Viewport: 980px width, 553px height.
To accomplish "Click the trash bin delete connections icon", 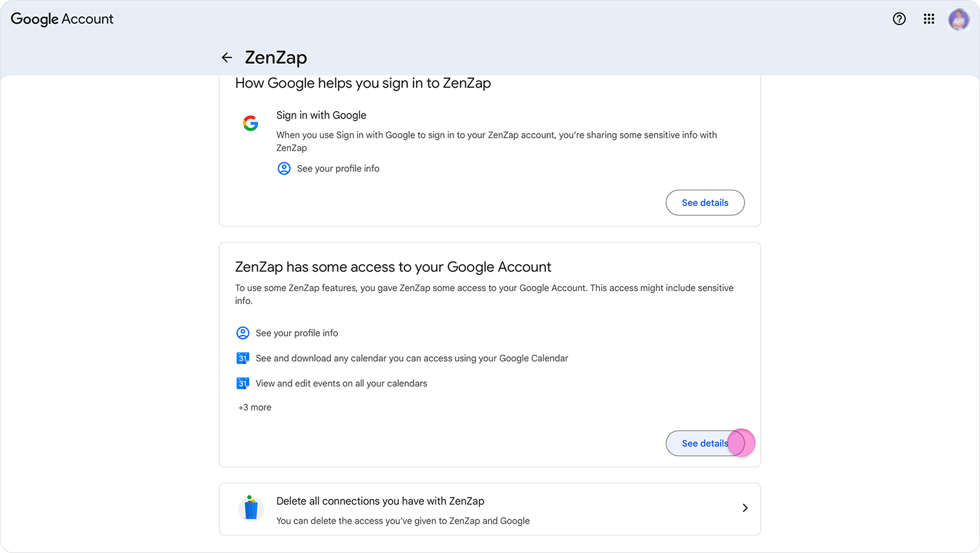I will (x=251, y=508).
